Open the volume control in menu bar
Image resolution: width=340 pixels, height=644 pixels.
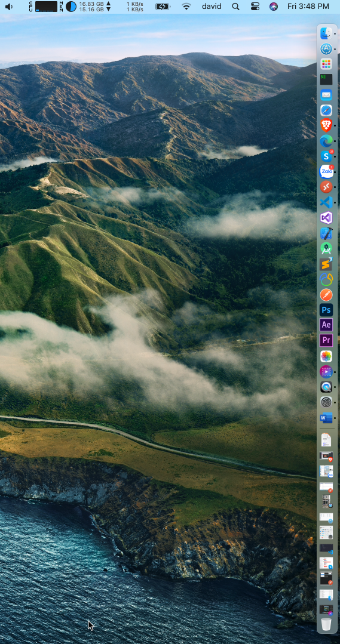click(8, 7)
